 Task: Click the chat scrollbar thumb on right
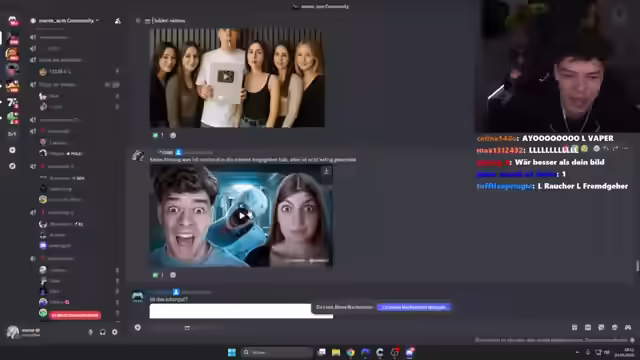[637, 266]
